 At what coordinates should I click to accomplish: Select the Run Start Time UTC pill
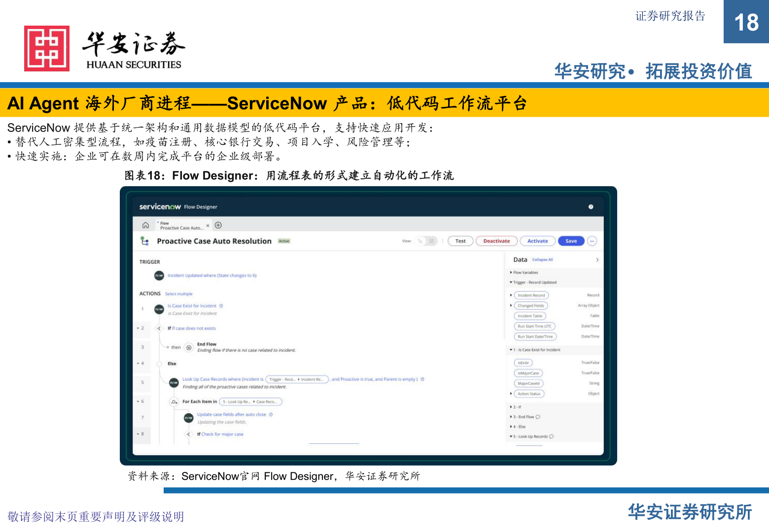click(535, 326)
